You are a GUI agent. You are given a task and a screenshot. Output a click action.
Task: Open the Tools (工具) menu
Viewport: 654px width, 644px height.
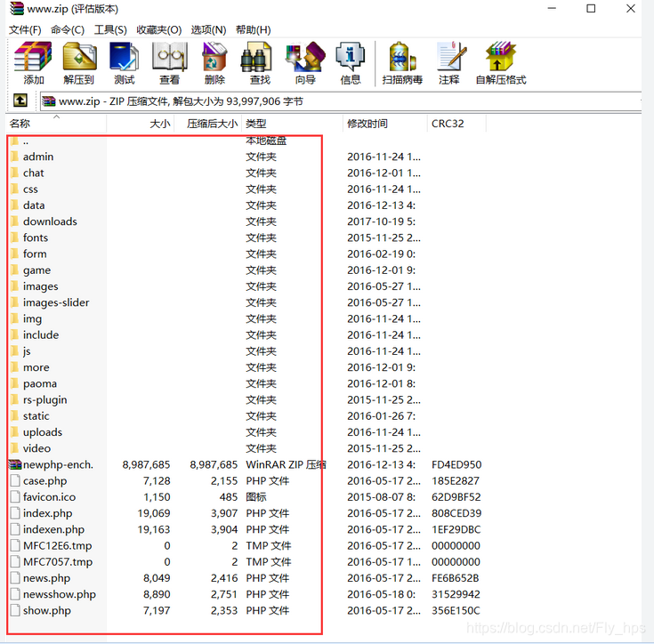(x=110, y=30)
